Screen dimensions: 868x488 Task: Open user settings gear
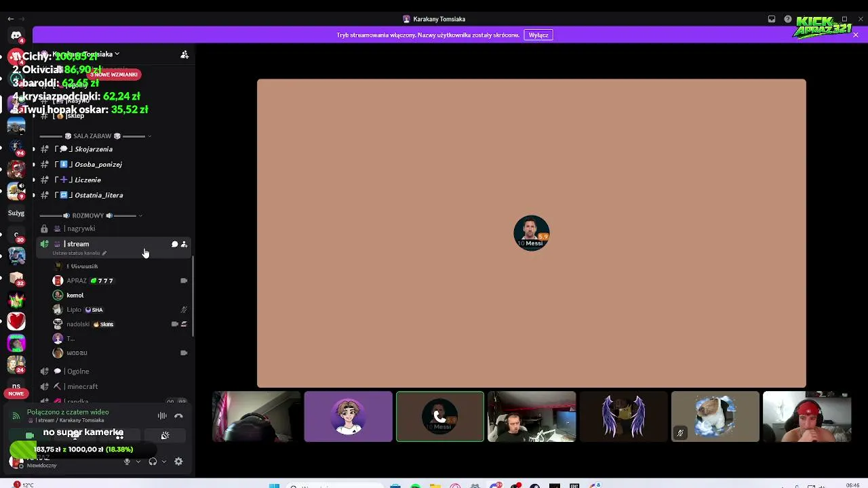click(x=178, y=462)
